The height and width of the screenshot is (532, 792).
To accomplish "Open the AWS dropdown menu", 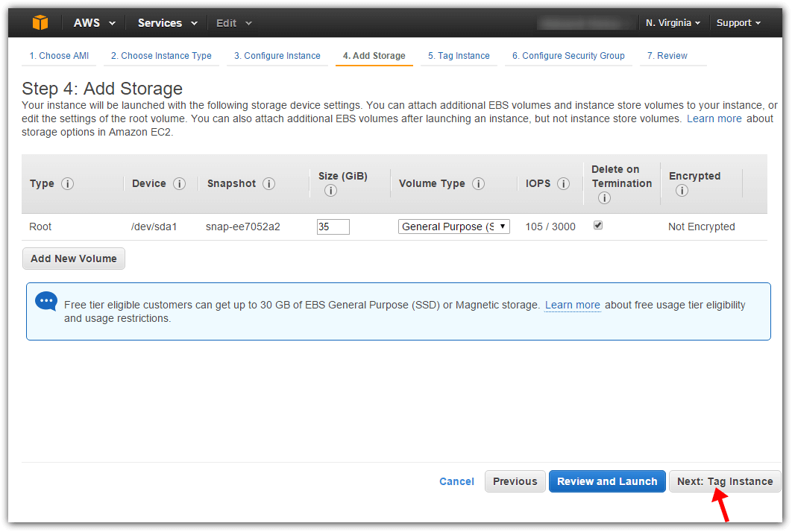I will [x=95, y=22].
